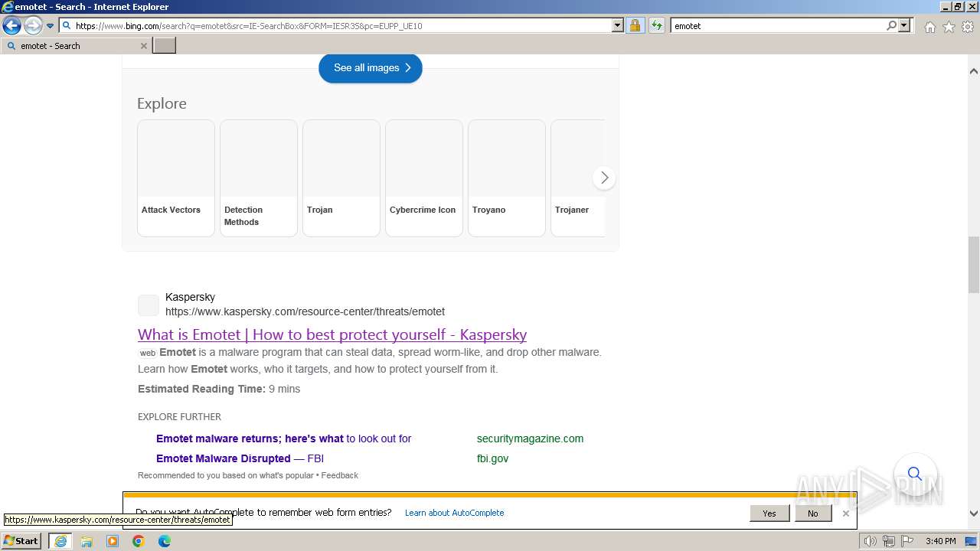Open Emotet malware returns link
The image size is (980, 551).
click(x=284, y=439)
